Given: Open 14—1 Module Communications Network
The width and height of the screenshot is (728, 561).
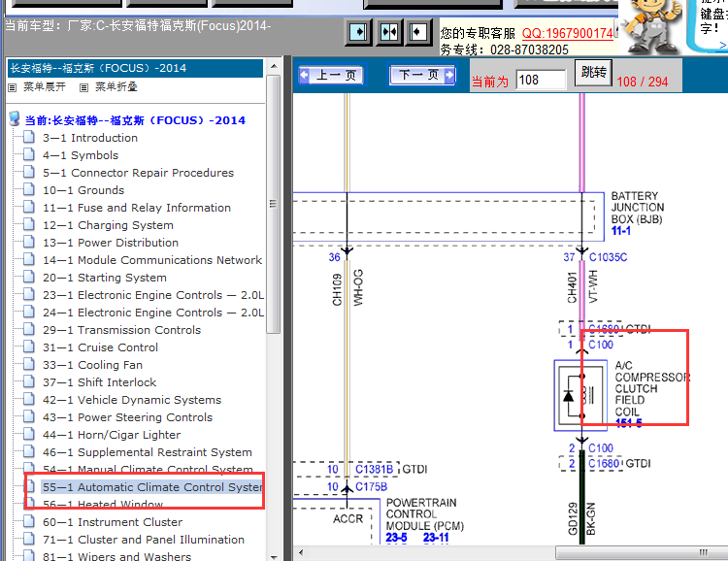Looking at the screenshot, I should [152, 260].
